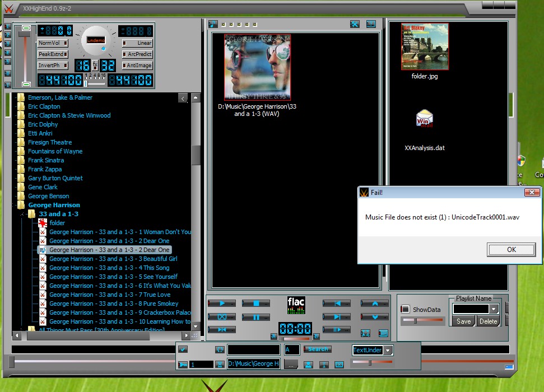The height and width of the screenshot is (392, 544).
Task: Skip to next track button
Action: (x=337, y=317)
